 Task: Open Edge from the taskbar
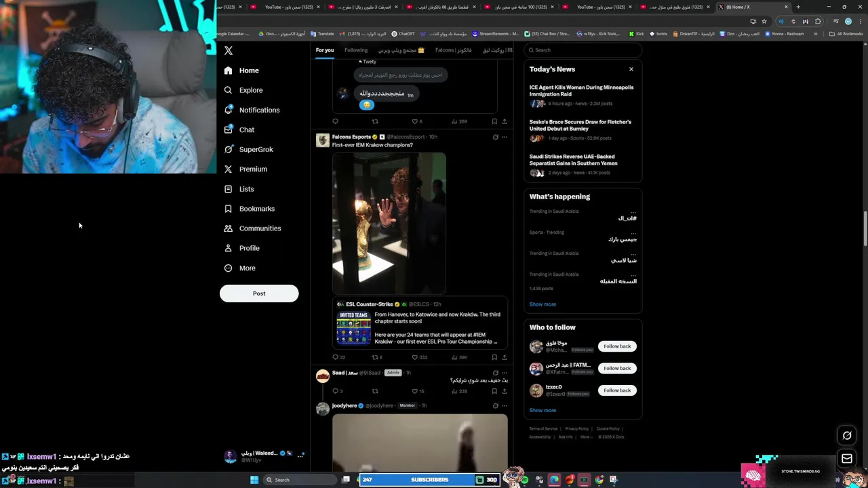[x=555, y=480]
